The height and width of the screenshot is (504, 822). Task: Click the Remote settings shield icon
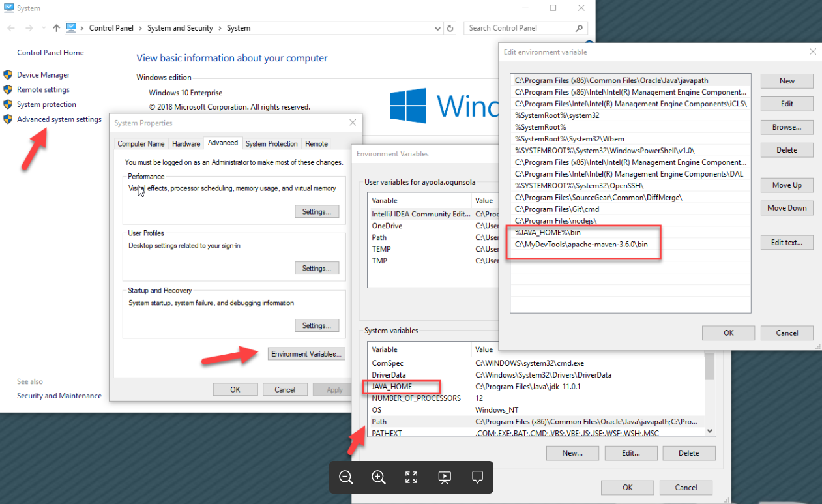[8, 89]
